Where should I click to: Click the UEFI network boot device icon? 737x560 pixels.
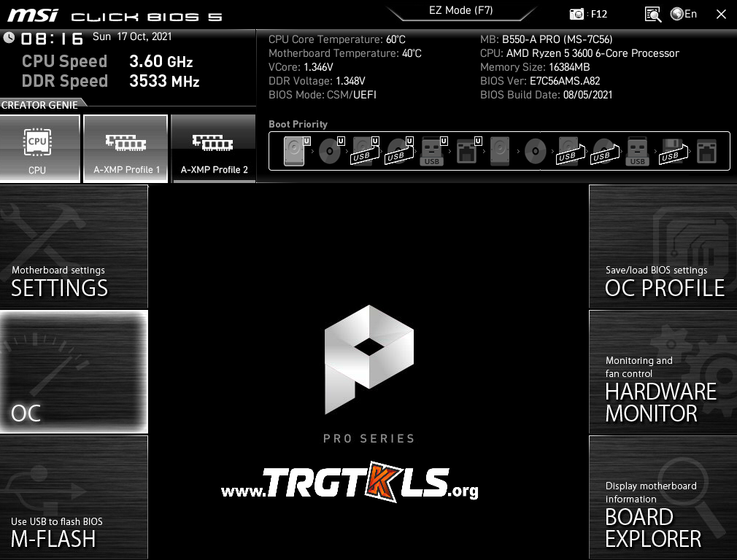coord(467,151)
